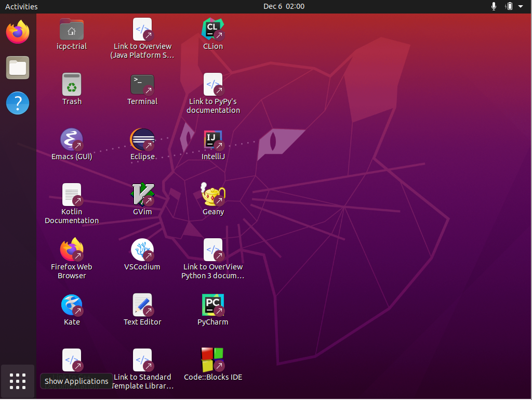Click Firefox in the Ubuntu dock

tap(18, 32)
